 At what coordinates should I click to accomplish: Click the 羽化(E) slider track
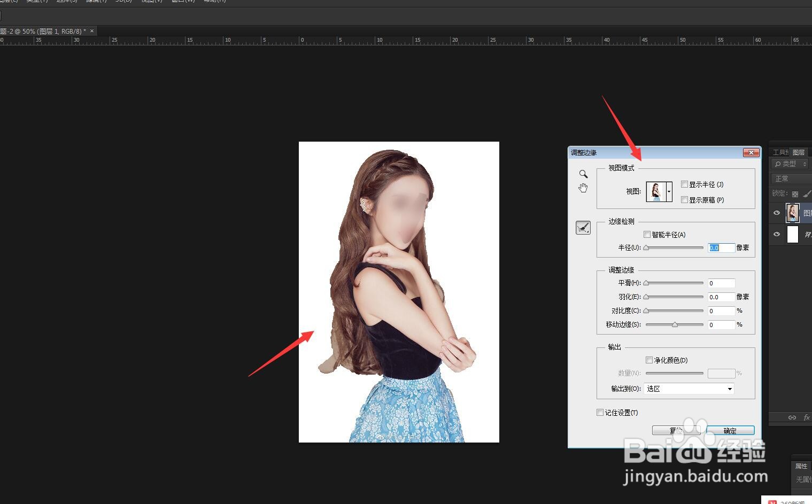tap(675, 297)
